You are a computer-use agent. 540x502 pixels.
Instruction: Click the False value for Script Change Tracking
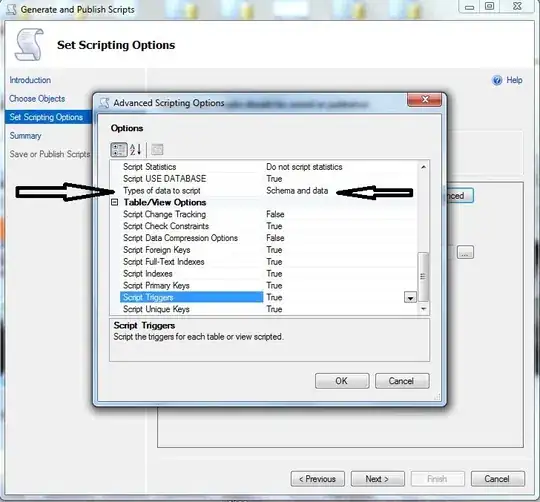[275, 215]
